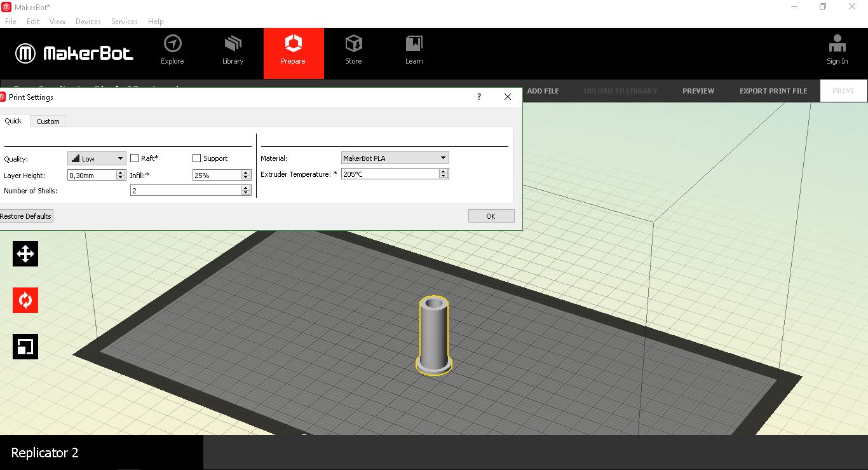Open the Services menu

point(125,21)
